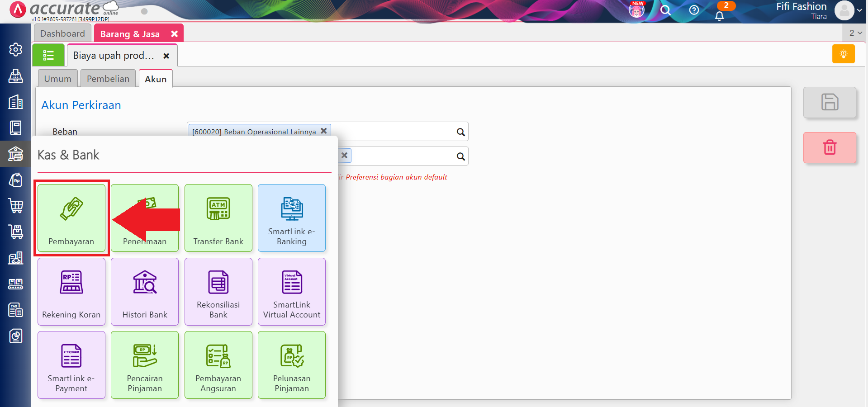
Task: Open Pelunasan Pinjaman tile
Action: 292,365
